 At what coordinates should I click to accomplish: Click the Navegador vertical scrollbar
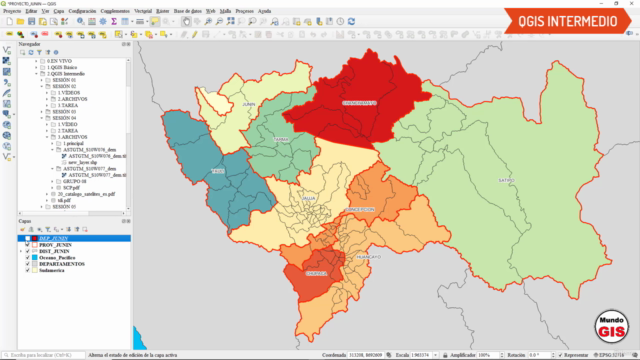pyautogui.click(x=128, y=134)
